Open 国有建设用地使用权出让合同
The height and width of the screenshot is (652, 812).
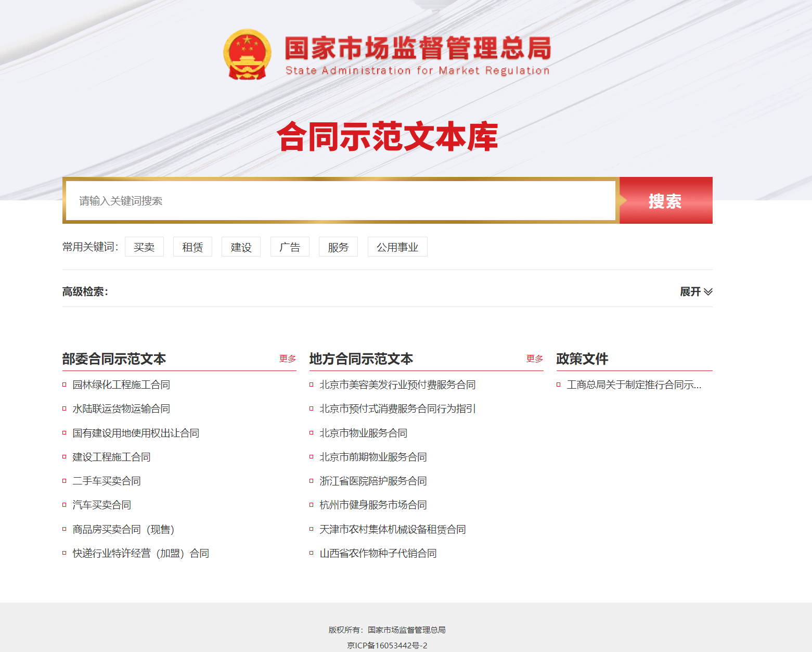[x=136, y=433]
